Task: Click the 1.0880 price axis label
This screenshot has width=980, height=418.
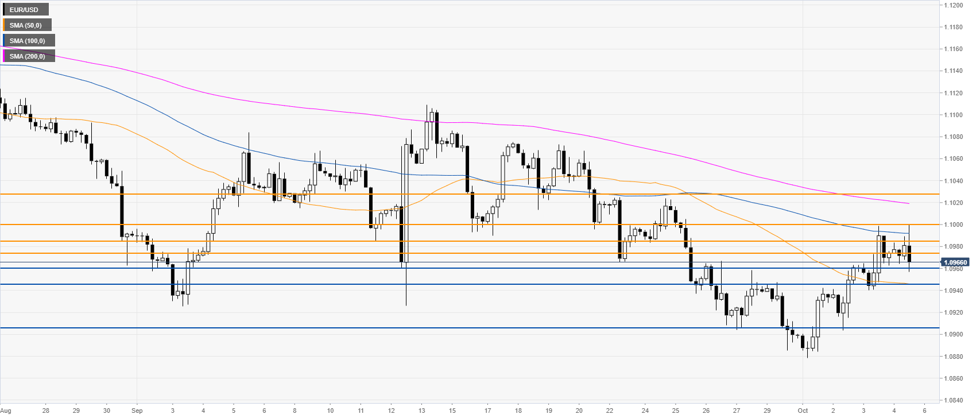Action: pos(954,357)
